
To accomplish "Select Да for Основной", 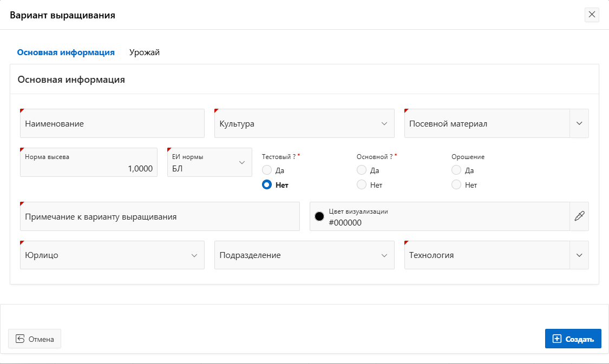I will pos(362,170).
